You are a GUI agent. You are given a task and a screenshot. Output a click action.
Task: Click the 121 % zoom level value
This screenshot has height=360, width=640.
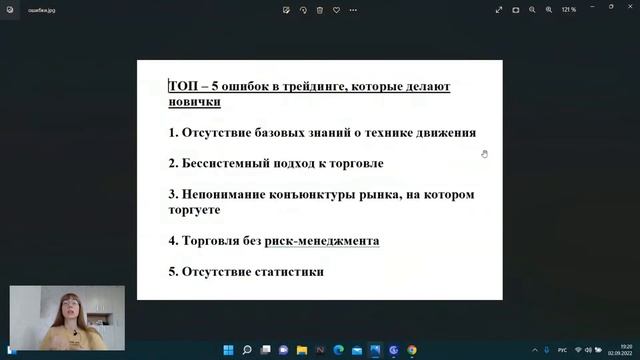click(569, 10)
